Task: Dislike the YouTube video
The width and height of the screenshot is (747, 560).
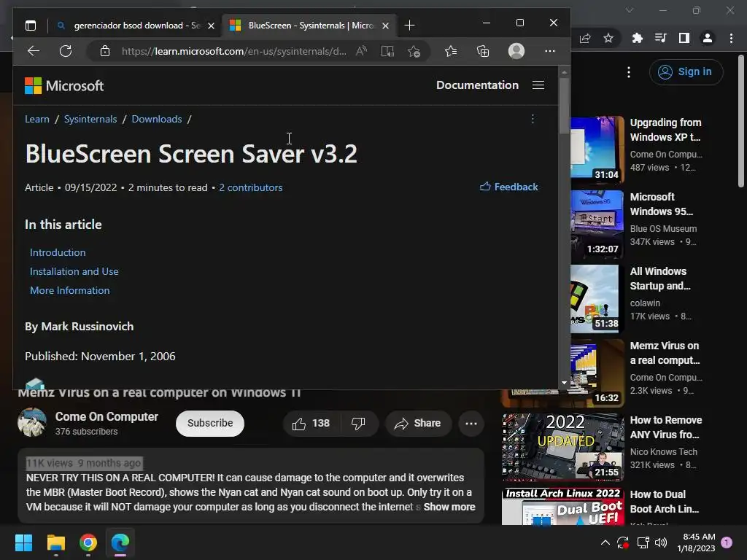Action: [x=359, y=423]
